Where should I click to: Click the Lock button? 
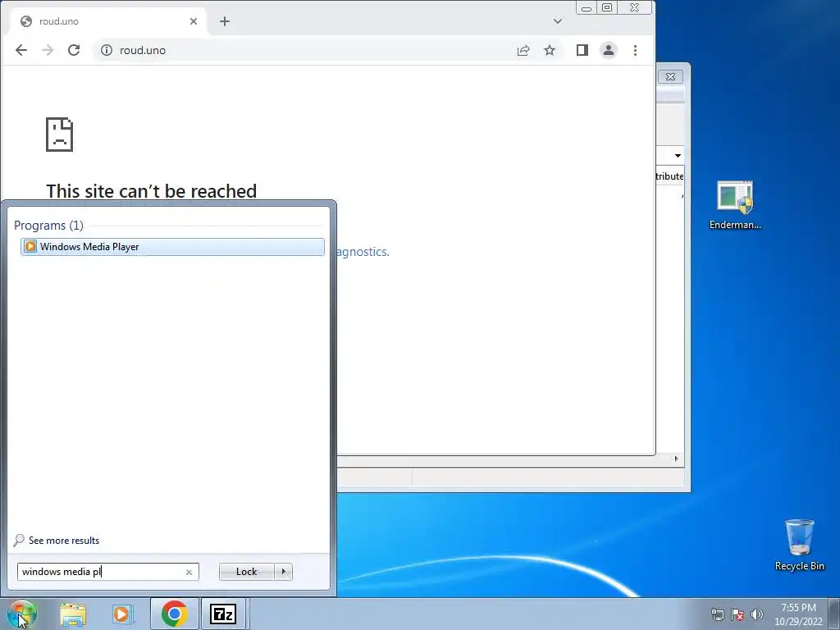246,572
